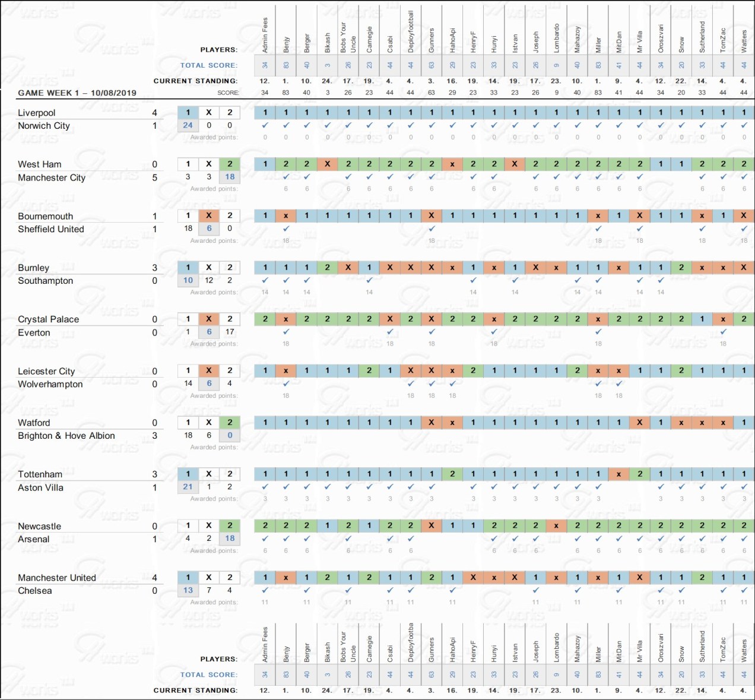Screen dimensions: 755x700
Task: Click green 2 result box for Watford match
Action: (x=230, y=422)
